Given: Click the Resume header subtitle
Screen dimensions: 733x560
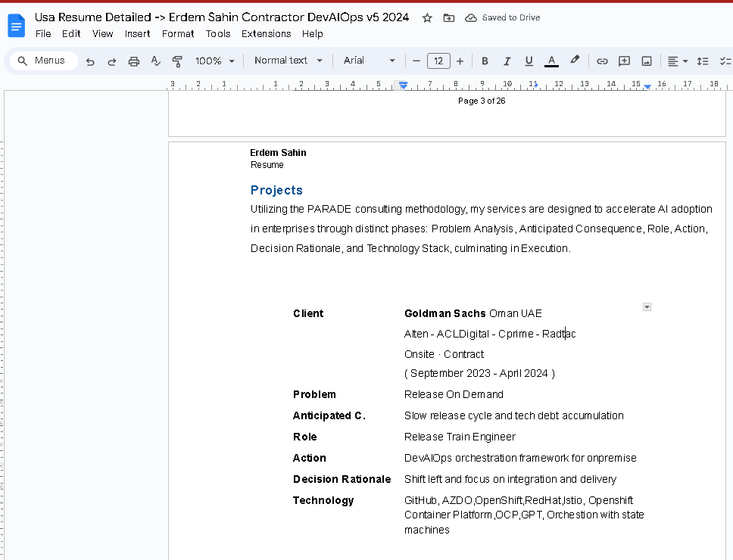Looking at the screenshot, I should (x=267, y=165).
